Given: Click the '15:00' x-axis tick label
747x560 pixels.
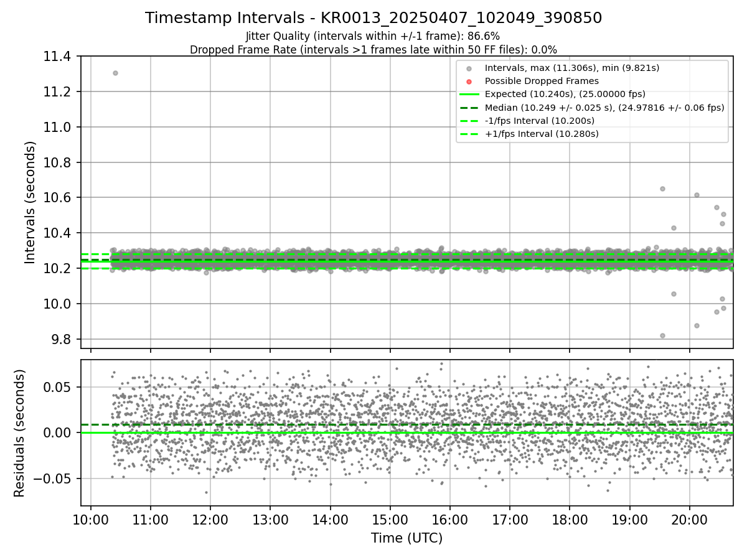Looking at the screenshot, I should point(390,520).
